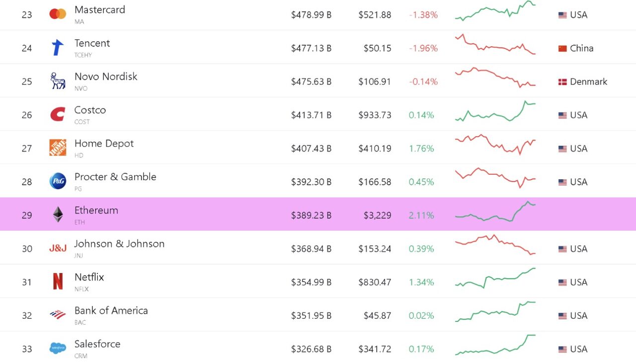View Ethereum price sparkline chart
Viewport: 636px width, 364px height.
click(x=495, y=211)
